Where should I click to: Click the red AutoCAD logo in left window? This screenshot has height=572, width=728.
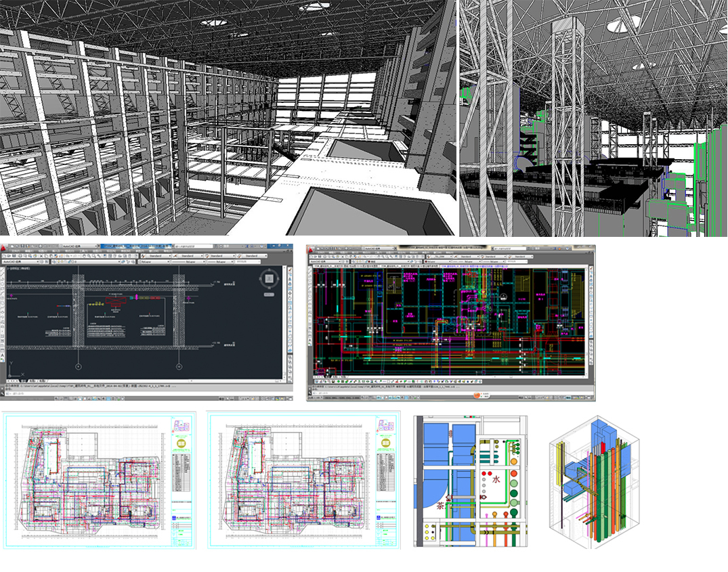pos(5,248)
